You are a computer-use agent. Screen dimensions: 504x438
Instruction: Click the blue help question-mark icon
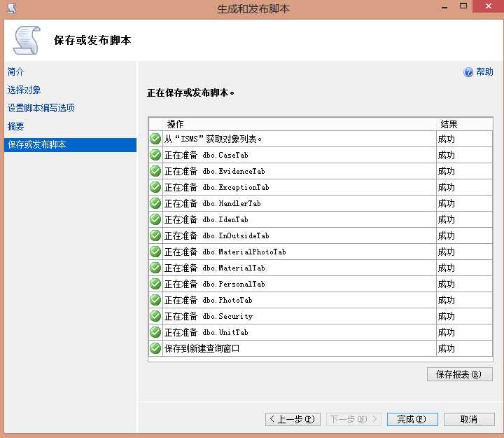pos(468,72)
